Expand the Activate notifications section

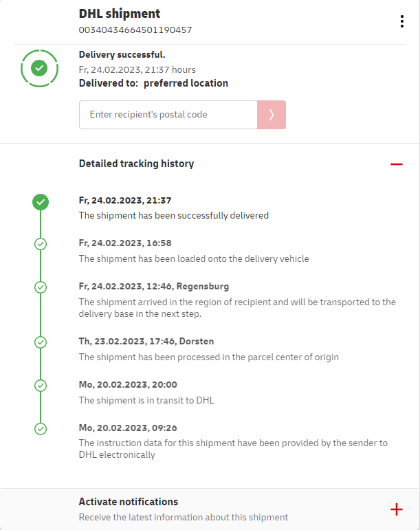(x=396, y=509)
